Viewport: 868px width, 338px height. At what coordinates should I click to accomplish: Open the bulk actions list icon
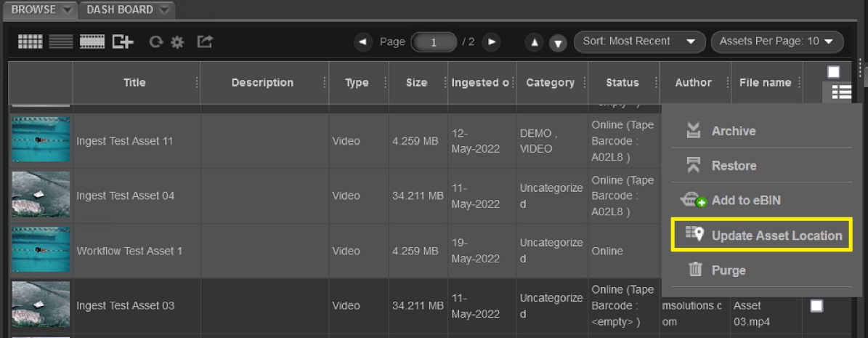pos(841,92)
